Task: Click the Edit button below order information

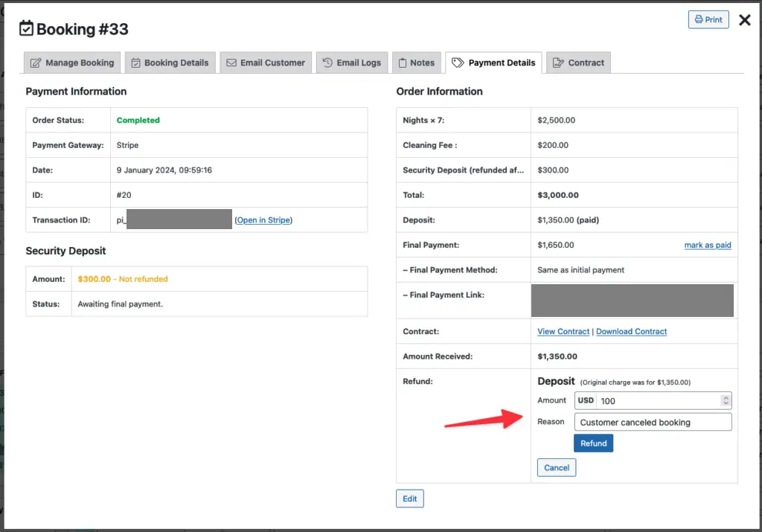Action: click(x=409, y=499)
